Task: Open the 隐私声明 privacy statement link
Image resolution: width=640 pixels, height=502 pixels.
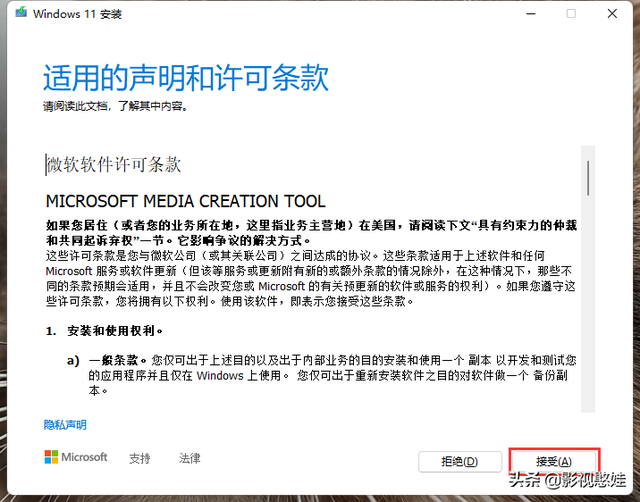Action: coord(65,425)
